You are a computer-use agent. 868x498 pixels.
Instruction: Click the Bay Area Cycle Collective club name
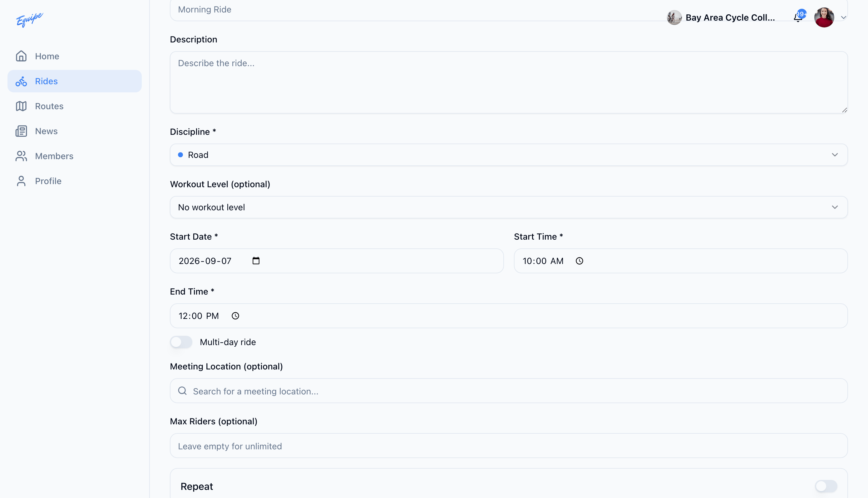tap(730, 17)
